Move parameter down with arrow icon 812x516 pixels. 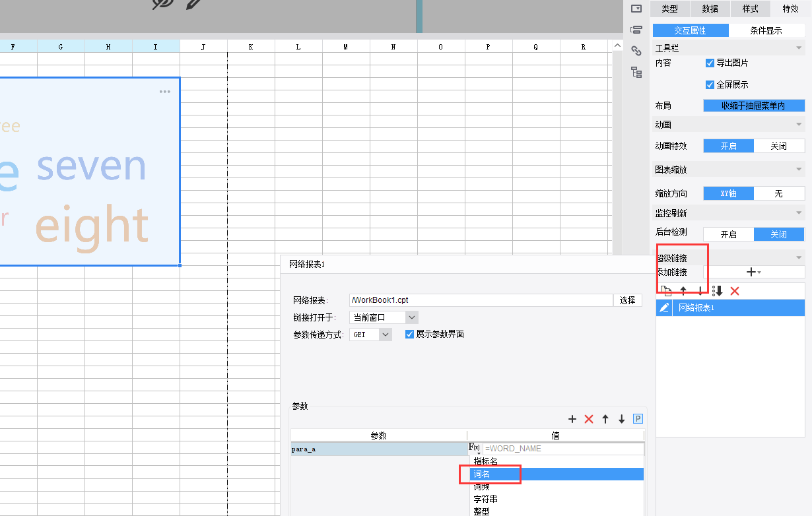pos(621,419)
